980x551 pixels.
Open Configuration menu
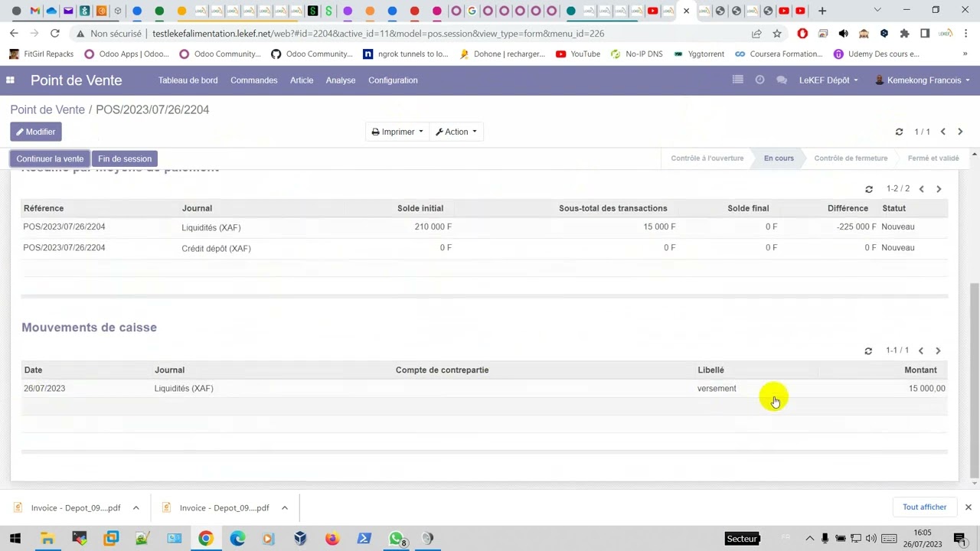393,80
